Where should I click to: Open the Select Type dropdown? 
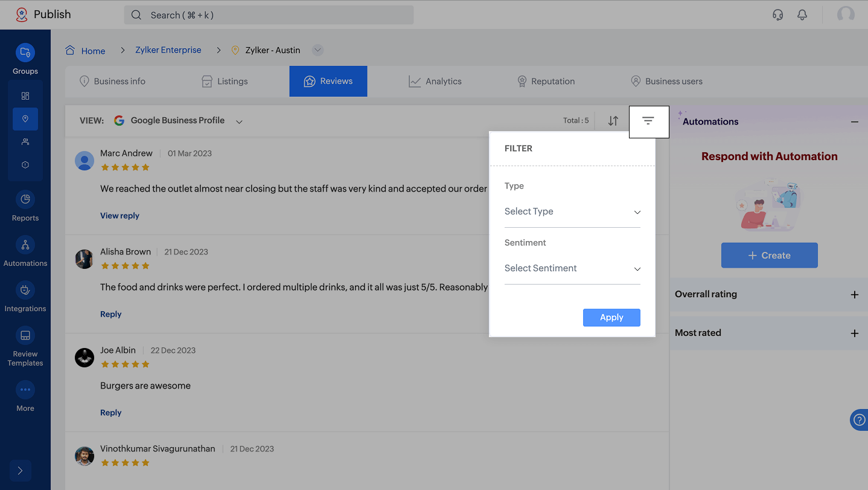[x=572, y=212]
